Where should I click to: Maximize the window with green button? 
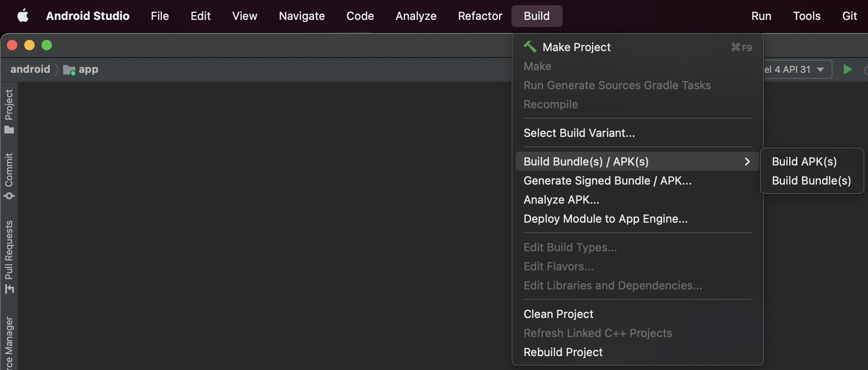[x=47, y=45]
